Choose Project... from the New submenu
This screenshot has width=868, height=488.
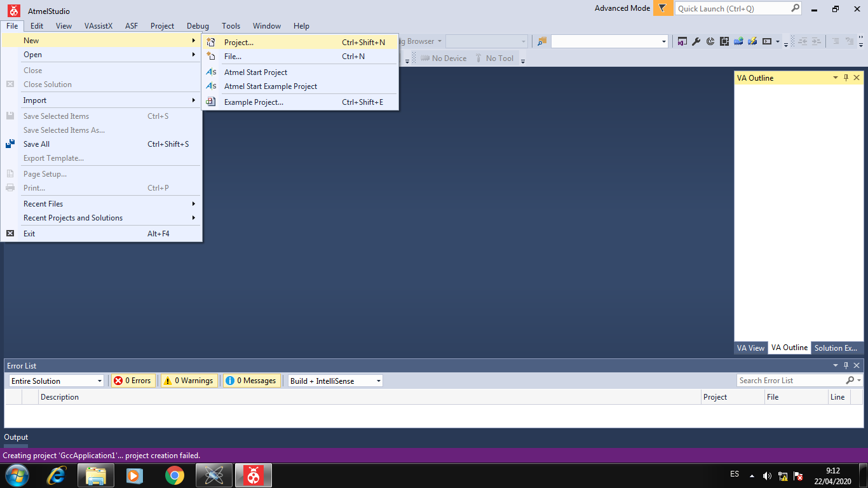[x=301, y=43]
